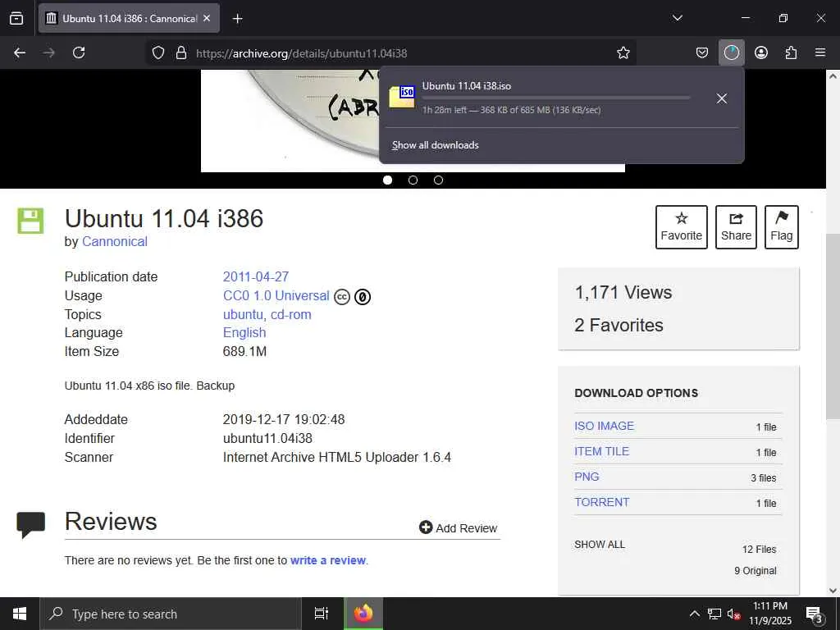Go back to the previous page
Image resolution: width=840 pixels, height=630 pixels.
coord(20,52)
